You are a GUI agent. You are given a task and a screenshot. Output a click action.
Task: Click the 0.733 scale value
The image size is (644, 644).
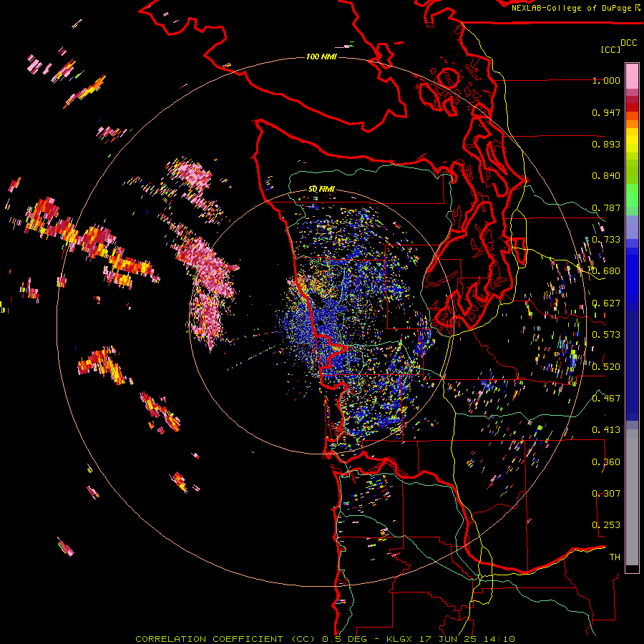pos(606,240)
